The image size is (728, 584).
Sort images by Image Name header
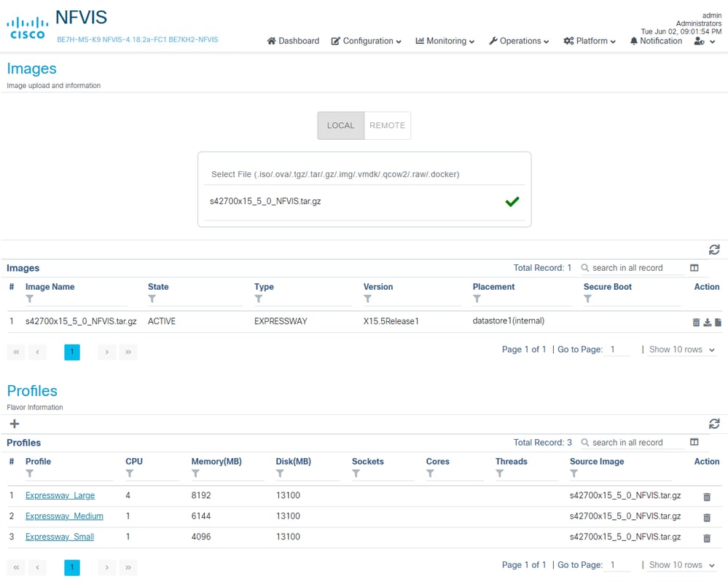click(50, 287)
